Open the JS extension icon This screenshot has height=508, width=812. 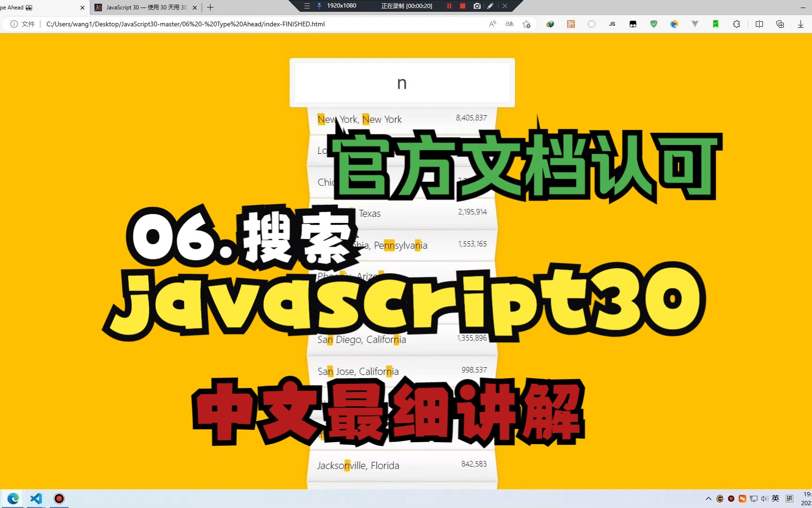click(x=612, y=24)
